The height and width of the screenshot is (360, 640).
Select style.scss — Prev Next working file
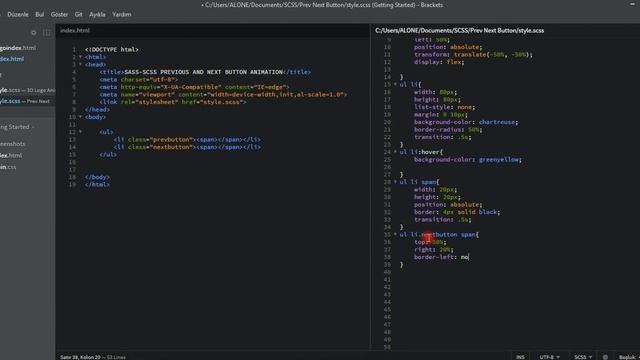click(x=25, y=101)
